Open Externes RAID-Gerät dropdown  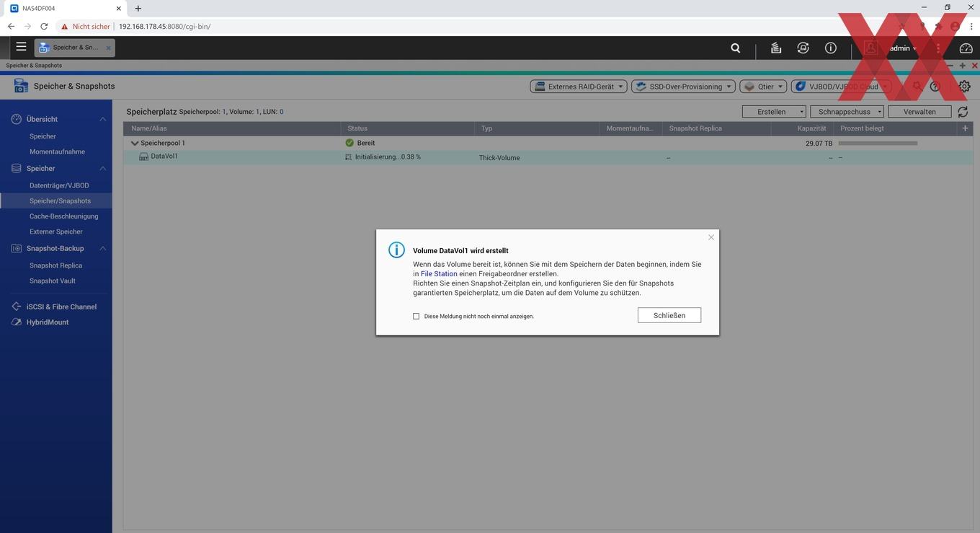(579, 87)
